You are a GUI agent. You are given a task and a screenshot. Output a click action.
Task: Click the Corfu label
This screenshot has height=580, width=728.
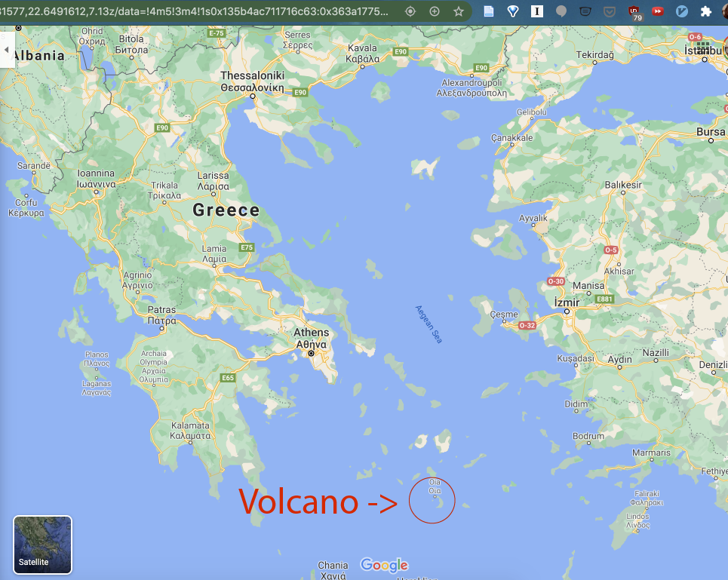pyautogui.click(x=26, y=207)
